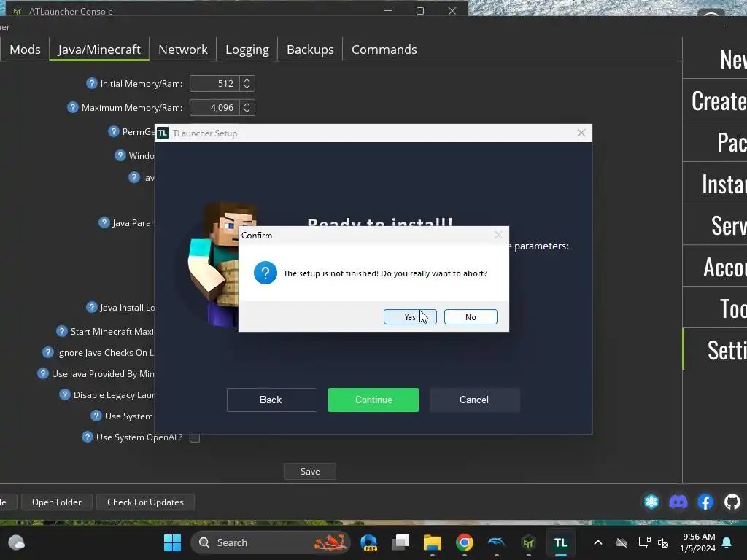
Task: Confirm abort by clicking Yes
Action: 410,317
